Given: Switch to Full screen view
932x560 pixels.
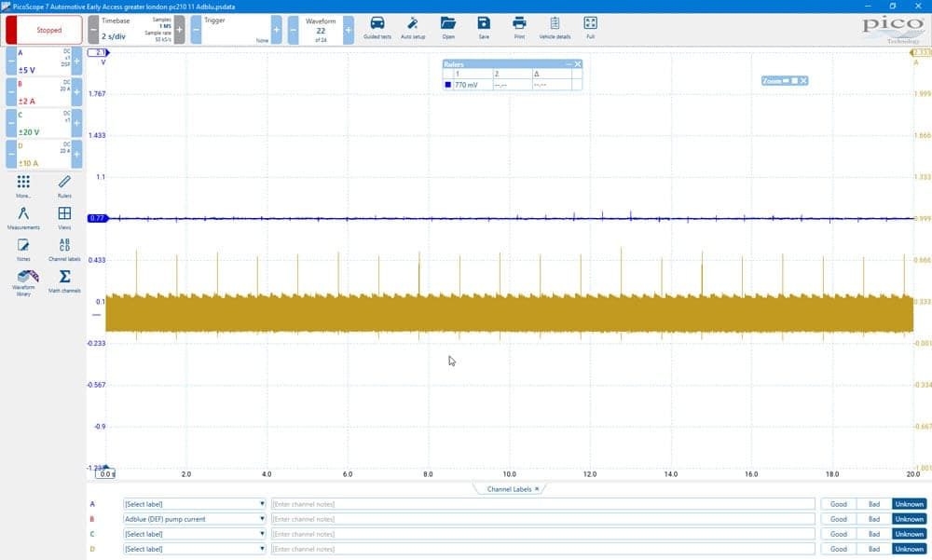Looking at the screenshot, I should click(590, 28).
